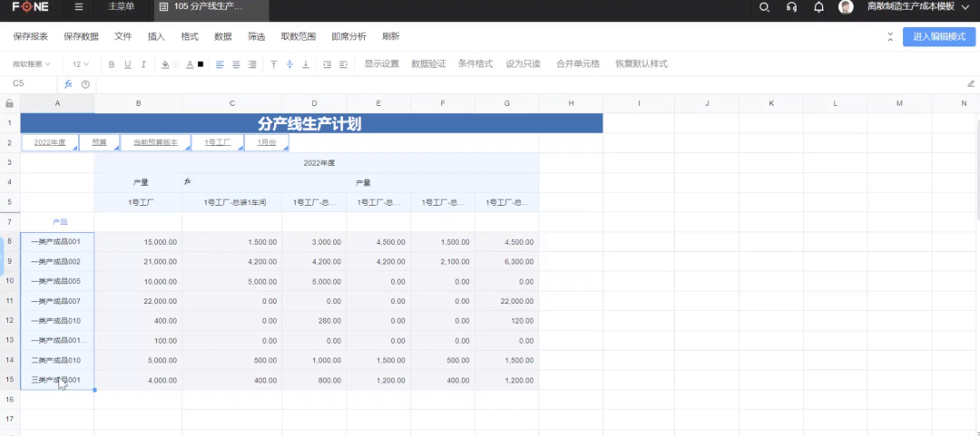Open 显示设置 display settings

pyautogui.click(x=382, y=64)
